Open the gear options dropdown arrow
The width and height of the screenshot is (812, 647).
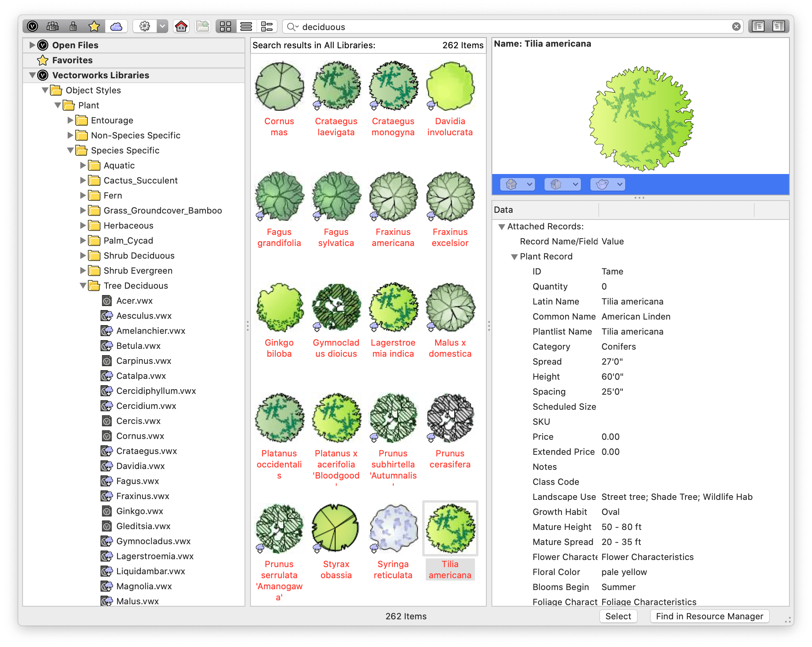(x=162, y=26)
